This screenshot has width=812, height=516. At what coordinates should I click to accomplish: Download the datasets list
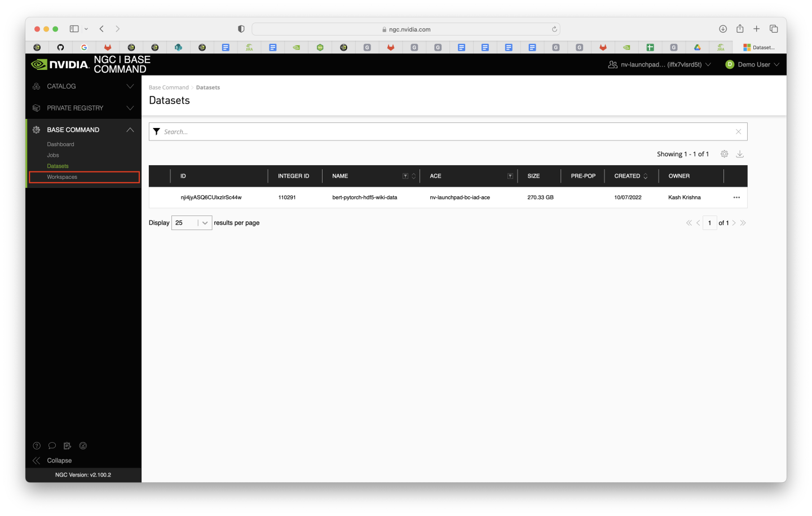tap(740, 154)
